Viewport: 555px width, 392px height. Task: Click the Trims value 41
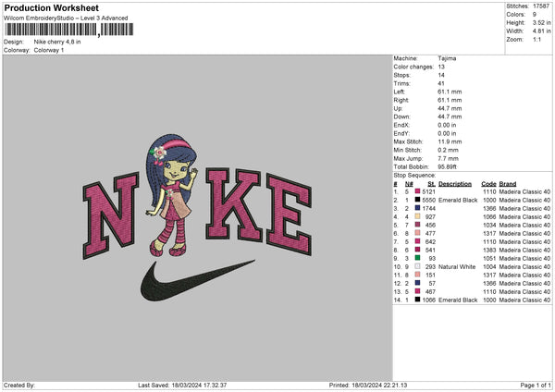[x=441, y=83]
